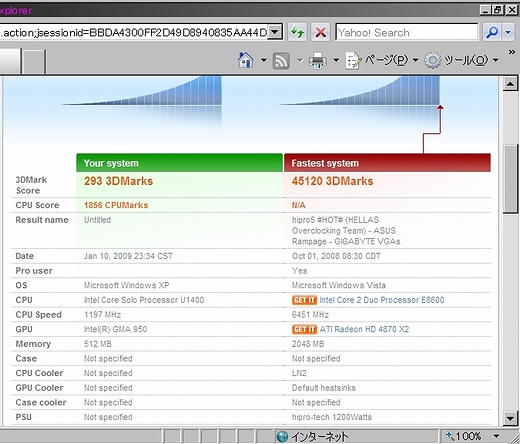Select the 45120 3DMarks score text
The height and width of the screenshot is (444, 520).
tap(332, 181)
